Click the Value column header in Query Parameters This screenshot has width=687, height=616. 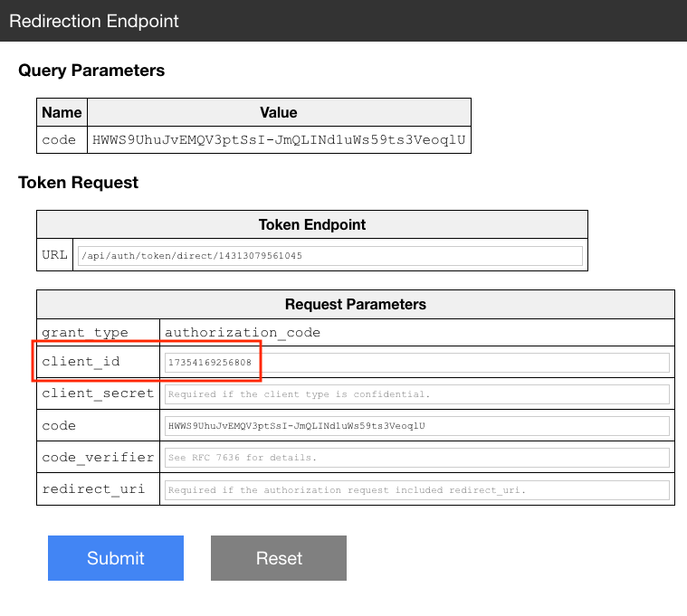click(279, 112)
